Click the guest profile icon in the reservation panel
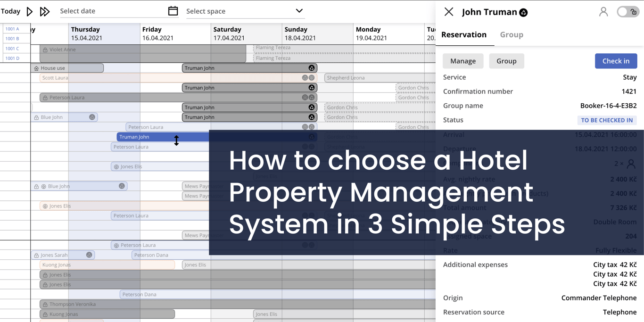This screenshot has width=644, height=322. pos(603,12)
